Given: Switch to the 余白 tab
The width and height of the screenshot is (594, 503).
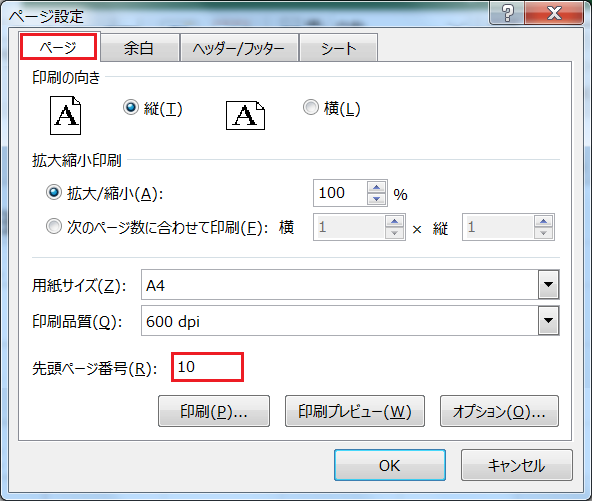Looking at the screenshot, I should (x=139, y=48).
